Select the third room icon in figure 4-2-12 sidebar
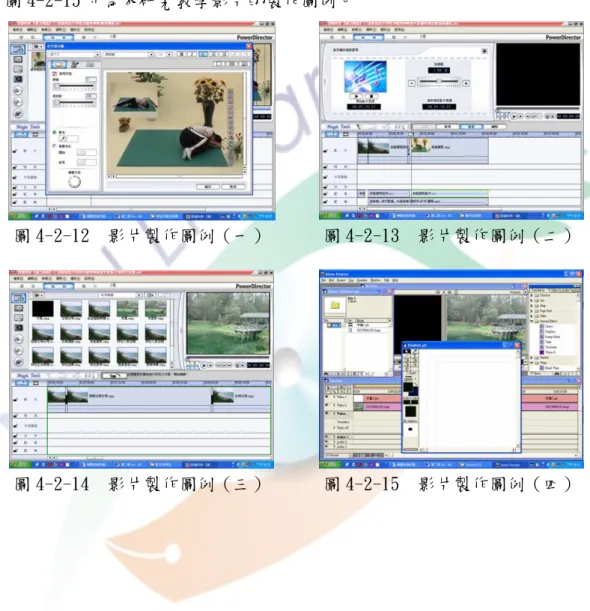Screen dimensions: 590x611 click(x=18, y=69)
